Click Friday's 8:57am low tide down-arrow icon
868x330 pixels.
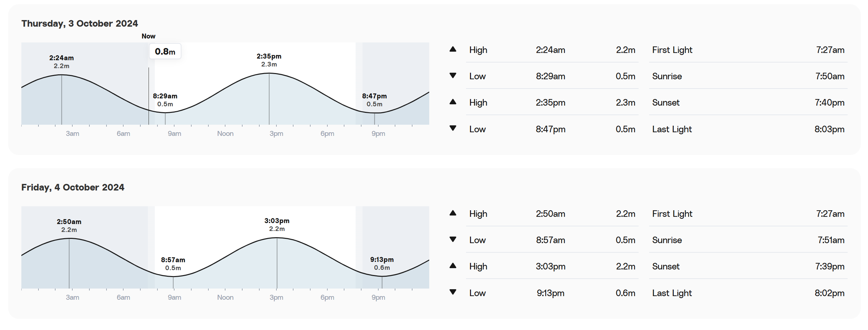pos(453,240)
